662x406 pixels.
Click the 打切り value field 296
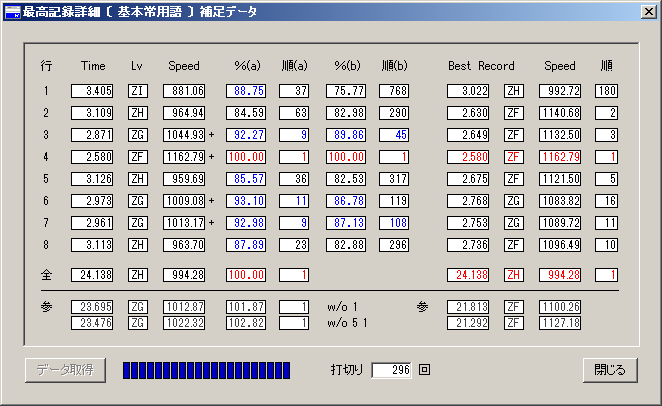pos(391,370)
